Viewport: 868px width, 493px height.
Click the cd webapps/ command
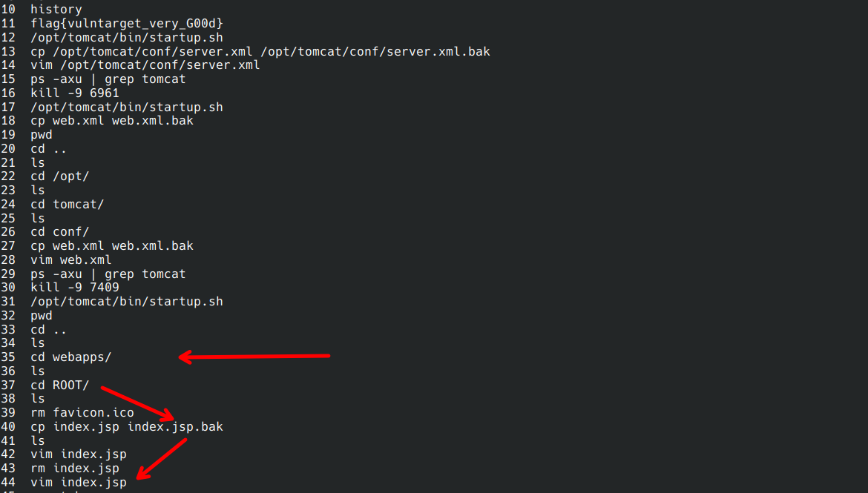(71, 357)
